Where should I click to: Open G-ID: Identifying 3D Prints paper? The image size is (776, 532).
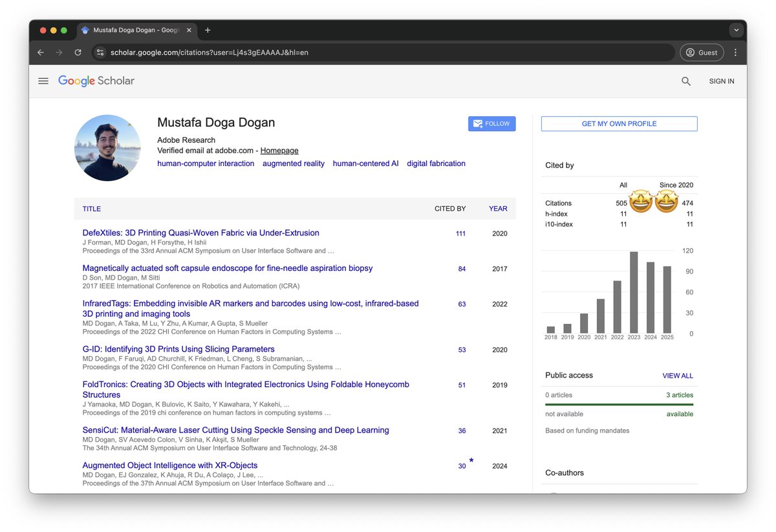tap(178, 349)
